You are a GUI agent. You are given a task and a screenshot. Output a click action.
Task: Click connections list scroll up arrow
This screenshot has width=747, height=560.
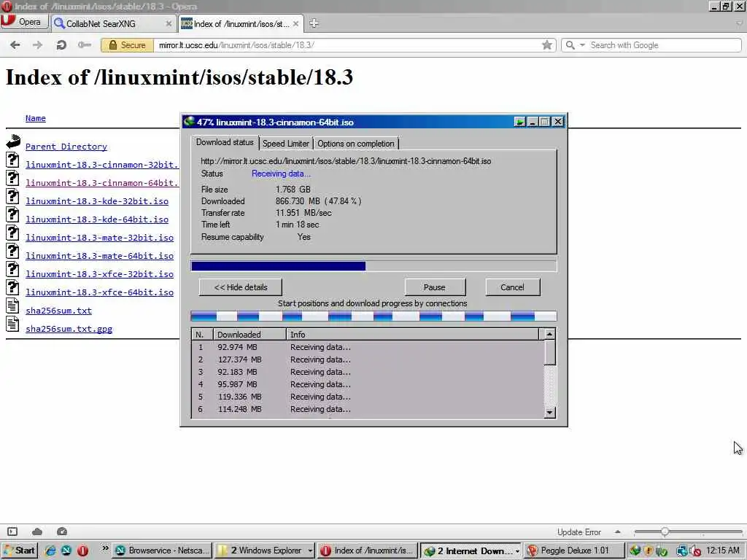coord(550,334)
